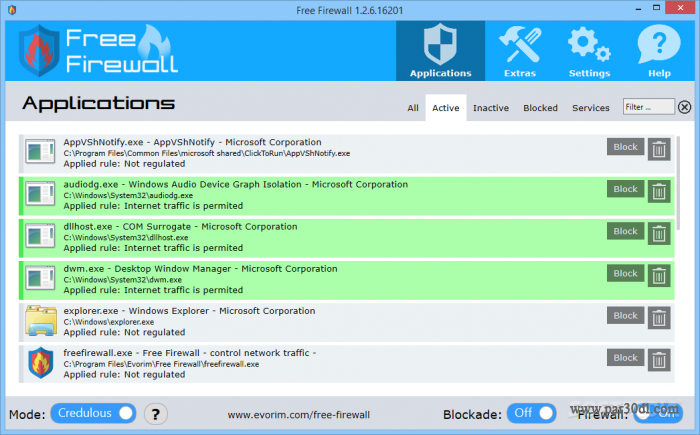The width and height of the screenshot is (700, 435).
Task: Show the All applications tab
Action: point(413,108)
